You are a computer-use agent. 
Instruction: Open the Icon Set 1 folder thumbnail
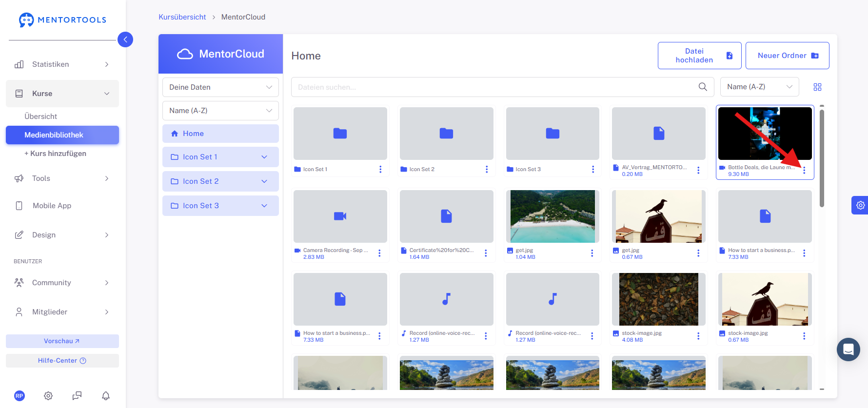pyautogui.click(x=340, y=134)
